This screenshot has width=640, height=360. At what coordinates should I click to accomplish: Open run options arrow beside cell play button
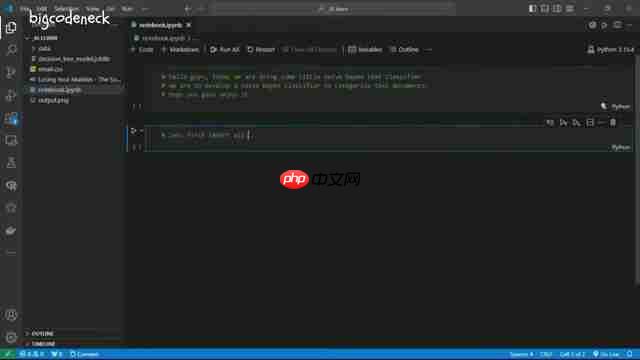pos(141,131)
